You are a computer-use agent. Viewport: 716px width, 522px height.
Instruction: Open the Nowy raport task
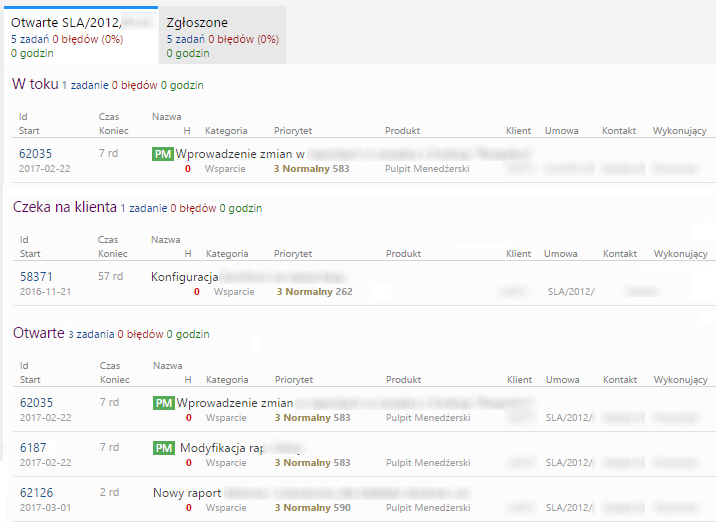point(187,493)
